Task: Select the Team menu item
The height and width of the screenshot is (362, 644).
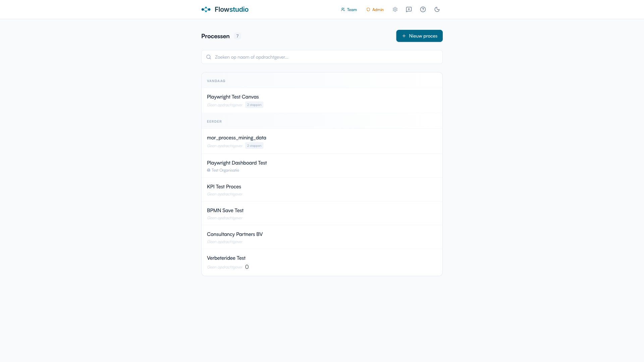Action: coord(352,9)
